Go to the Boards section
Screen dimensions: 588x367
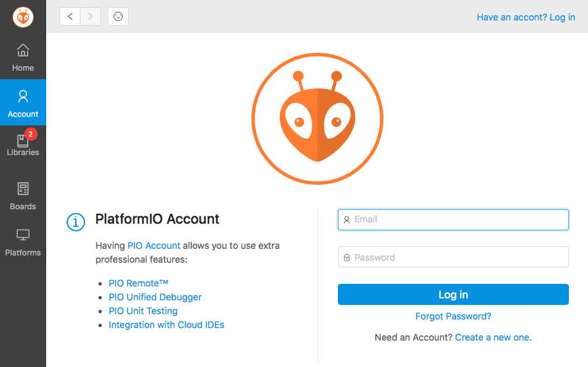[x=23, y=195]
